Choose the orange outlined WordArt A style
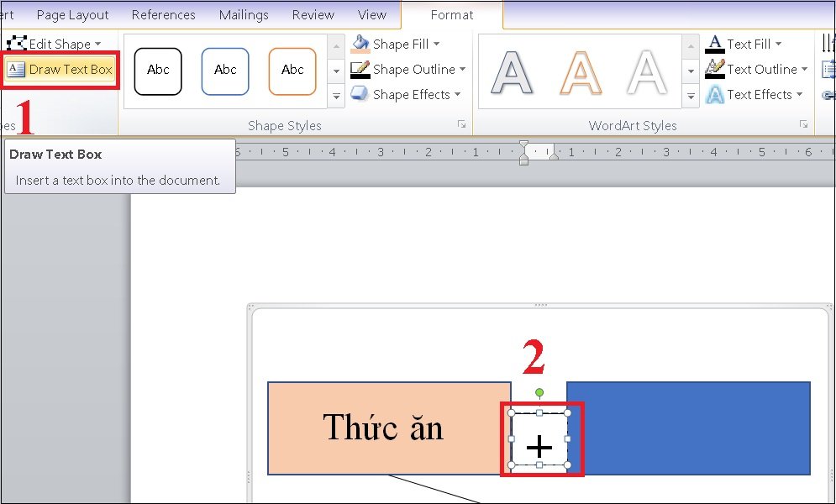This screenshot has width=836, height=504. pyautogui.click(x=581, y=72)
